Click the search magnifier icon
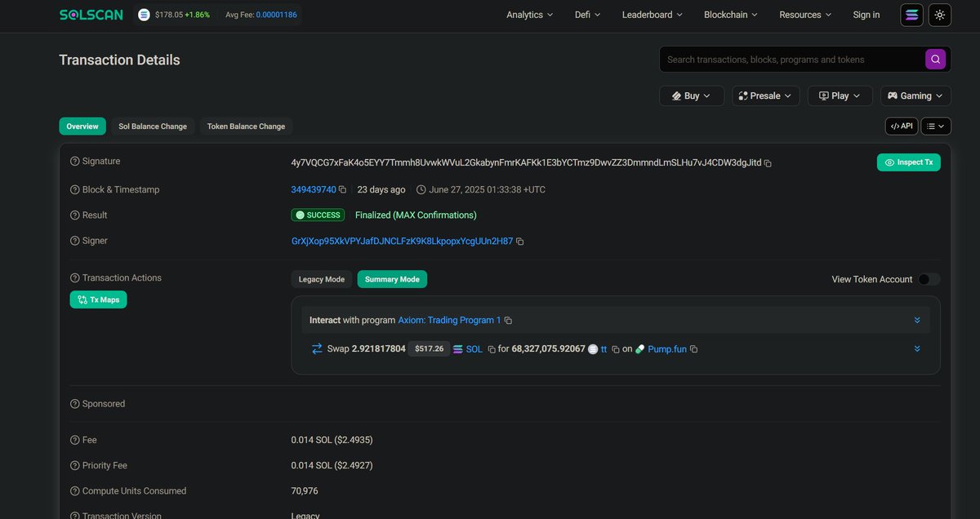 [934, 59]
